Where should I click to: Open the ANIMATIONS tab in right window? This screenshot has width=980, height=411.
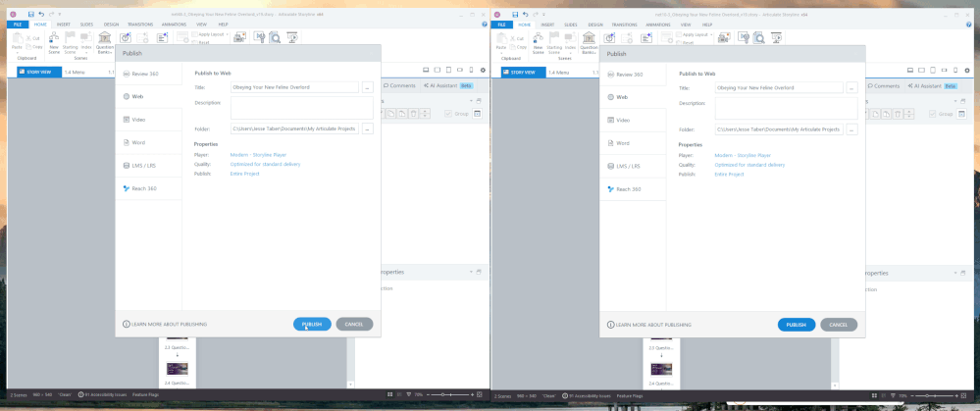(658, 25)
